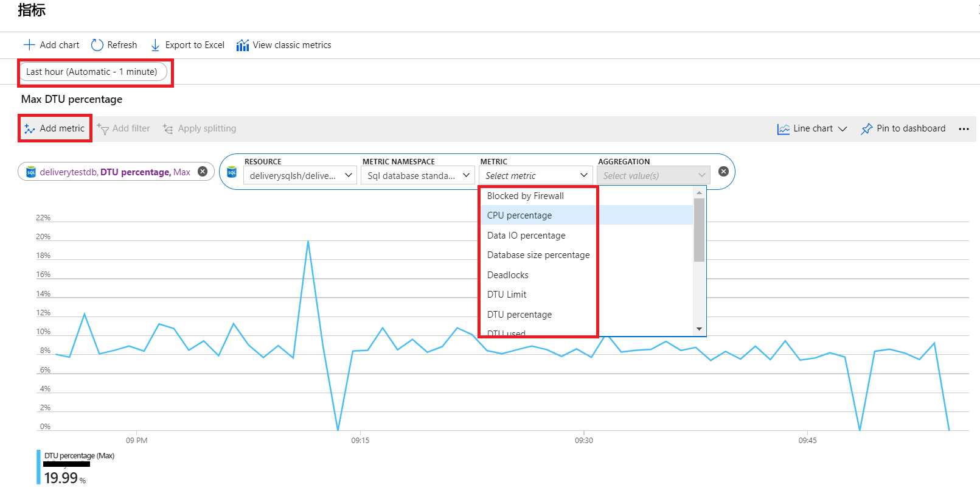Screen dimensions: 980x493
Task: Click the metric list scrollbar thumb
Action: tap(699, 229)
